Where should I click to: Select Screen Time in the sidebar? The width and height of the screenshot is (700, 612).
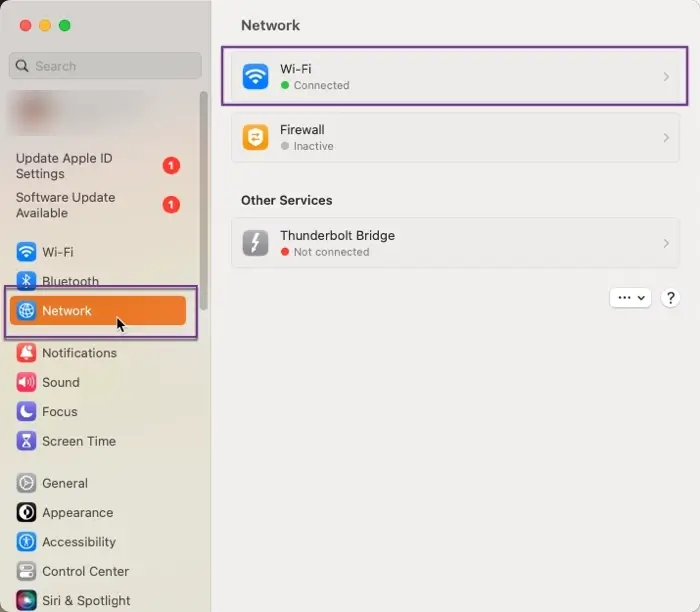[98, 441]
